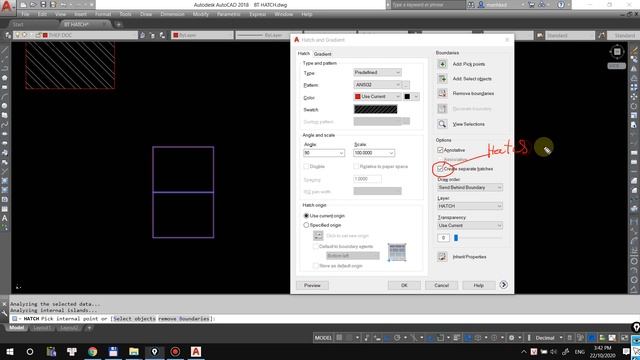The image size is (640, 360).
Task: Click the transparency slider handle
Action: (x=456, y=238)
